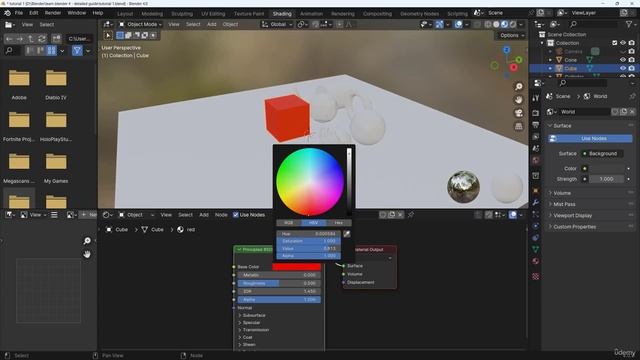Click the blue Use Nodes button in World
The width and height of the screenshot is (640, 360).
(x=591, y=139)
